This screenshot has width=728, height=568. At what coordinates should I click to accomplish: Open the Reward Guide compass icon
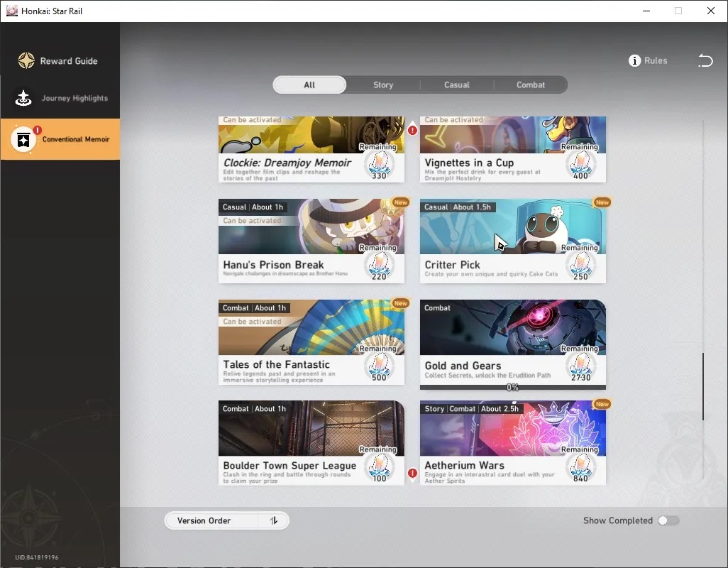[26, 61]
